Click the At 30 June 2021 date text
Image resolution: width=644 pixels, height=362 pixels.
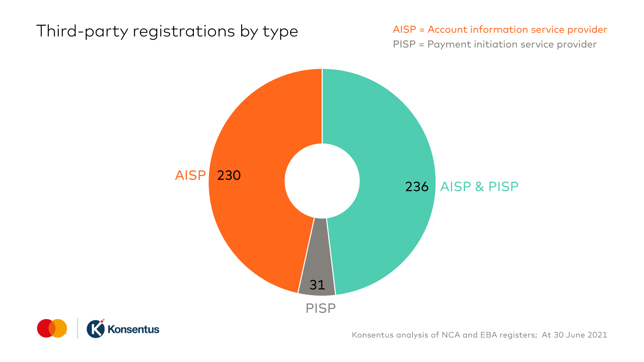coord(574,335)
